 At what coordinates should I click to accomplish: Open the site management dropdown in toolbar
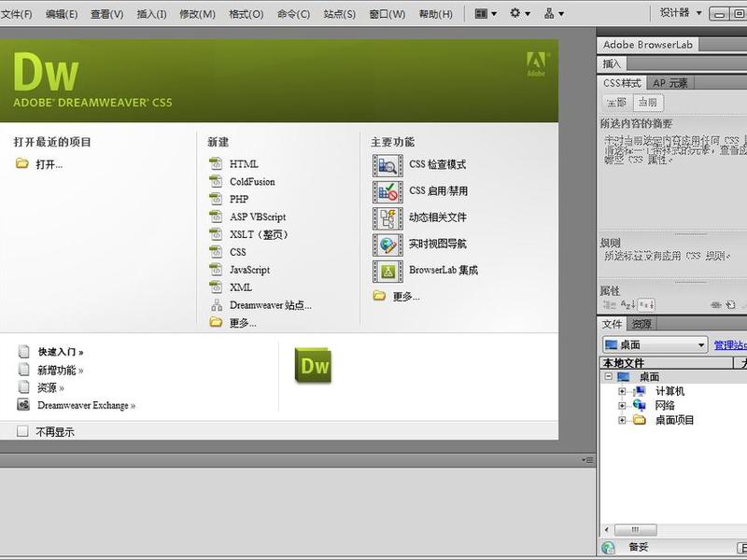click(554, 14)
